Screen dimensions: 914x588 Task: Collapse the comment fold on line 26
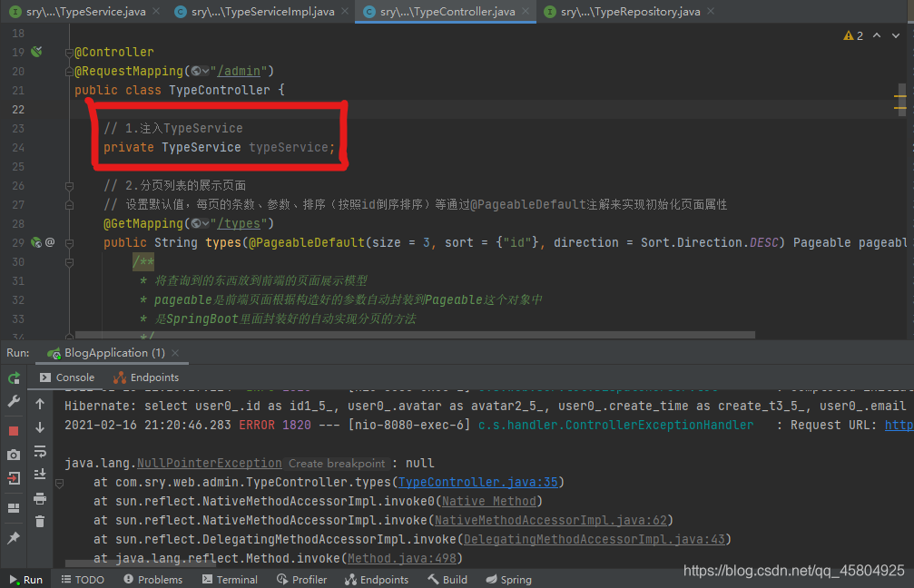pyautogui.click(x=69, y=186)
